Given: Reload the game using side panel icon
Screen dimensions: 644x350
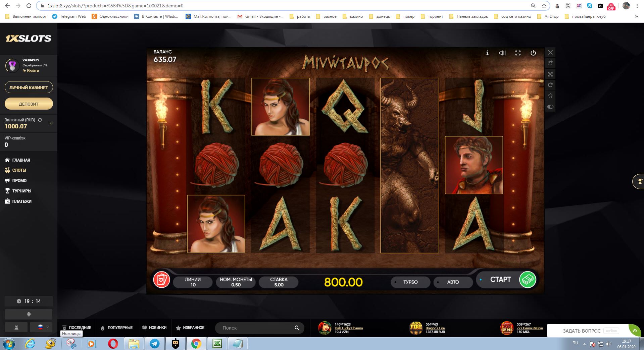Looking at the screenshot, I should coord(550,85).
